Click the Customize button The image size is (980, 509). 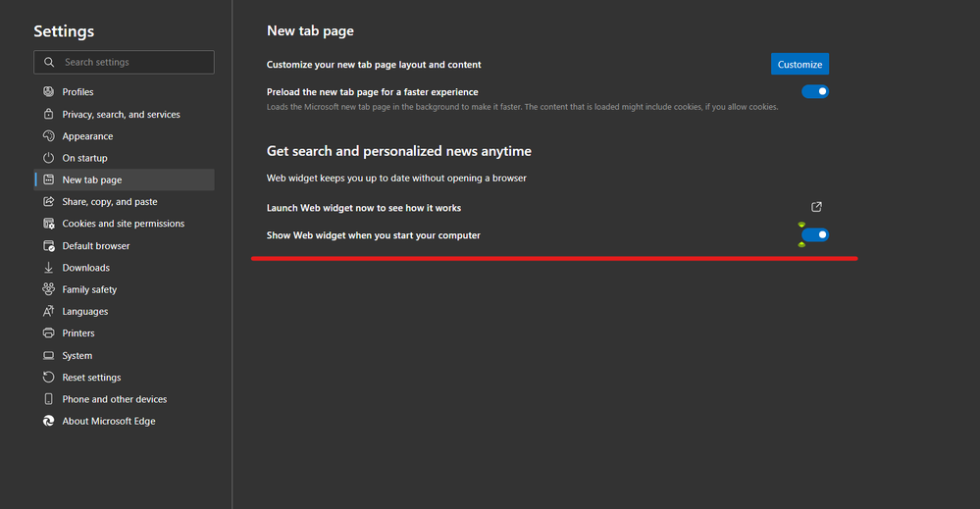pos(800,65)
